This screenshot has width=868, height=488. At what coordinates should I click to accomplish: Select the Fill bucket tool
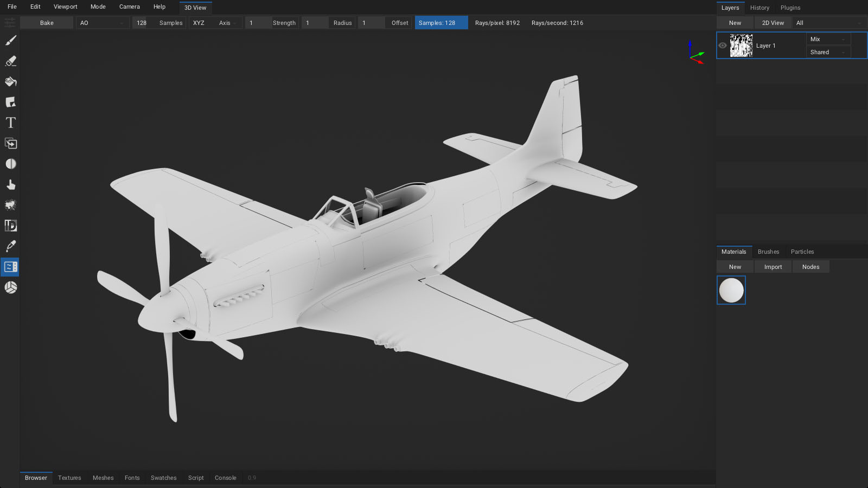pyautogui.click(x=10, y=82)
